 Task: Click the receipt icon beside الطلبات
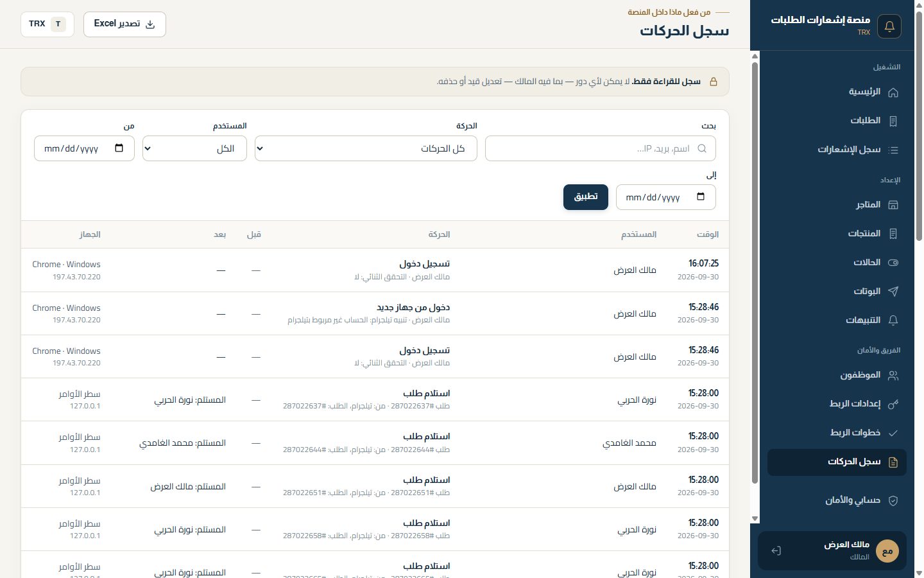point(893,121)
